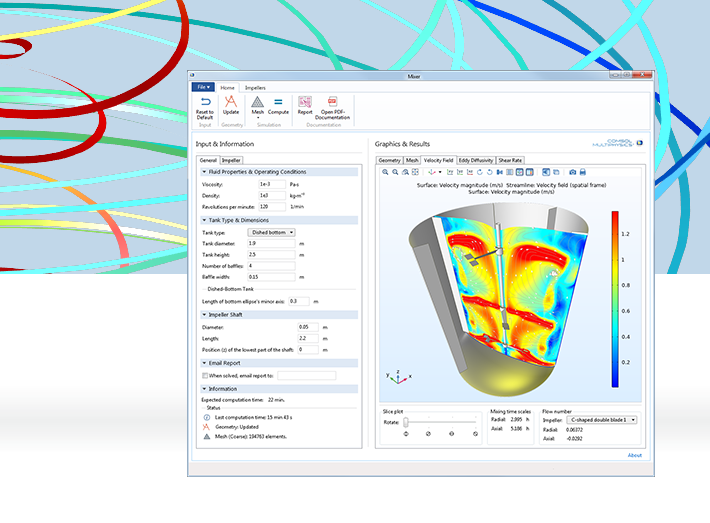Switch to the Impellers ribbon tab
Screen dimensions: 710x523
pyautogui.click(x=255, y=87)
